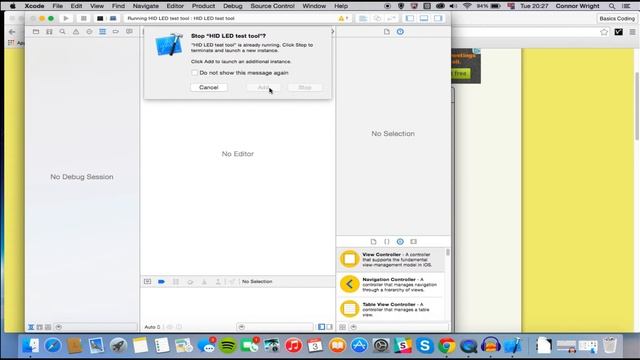640x360 pixels.
Task: Open the Product menu
Action: 203,6
